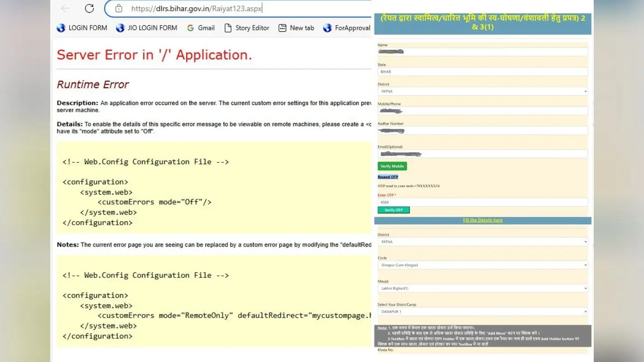Open the lower District dropdown under Fill Details

(483, 242)
